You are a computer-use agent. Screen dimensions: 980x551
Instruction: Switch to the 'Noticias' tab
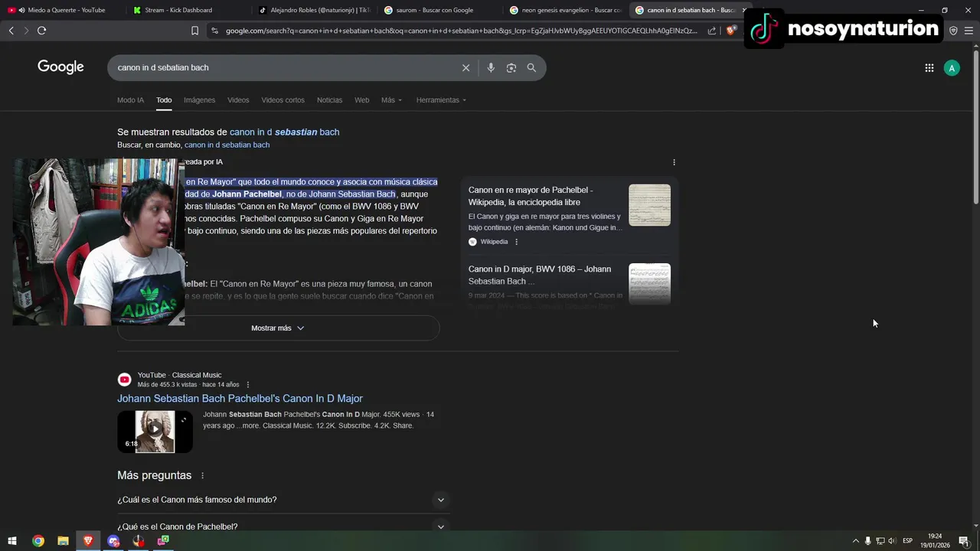(x=329, y=100)
